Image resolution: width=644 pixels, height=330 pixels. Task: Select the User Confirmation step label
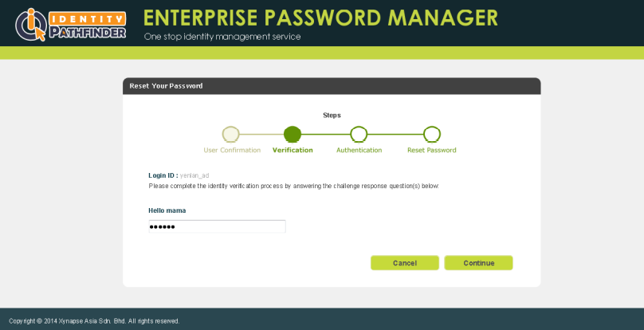pyautogui.click(x=232, y=150)
